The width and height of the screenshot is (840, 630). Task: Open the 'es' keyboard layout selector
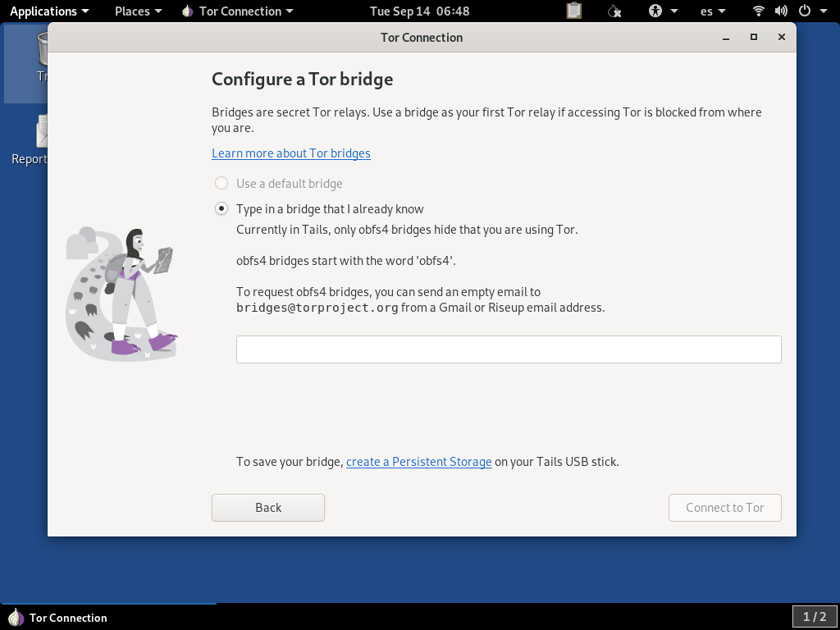(713, 11)
